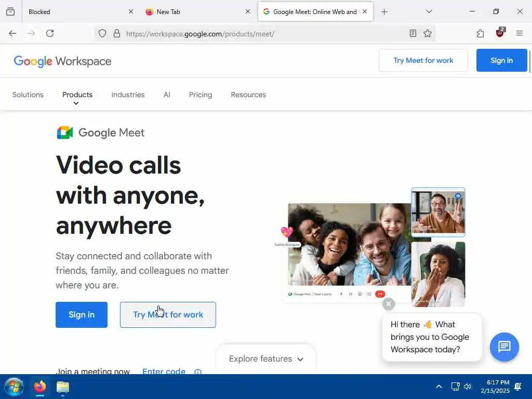Toggle reader view icon
This screenshot has width=532, height=399.
413,33
